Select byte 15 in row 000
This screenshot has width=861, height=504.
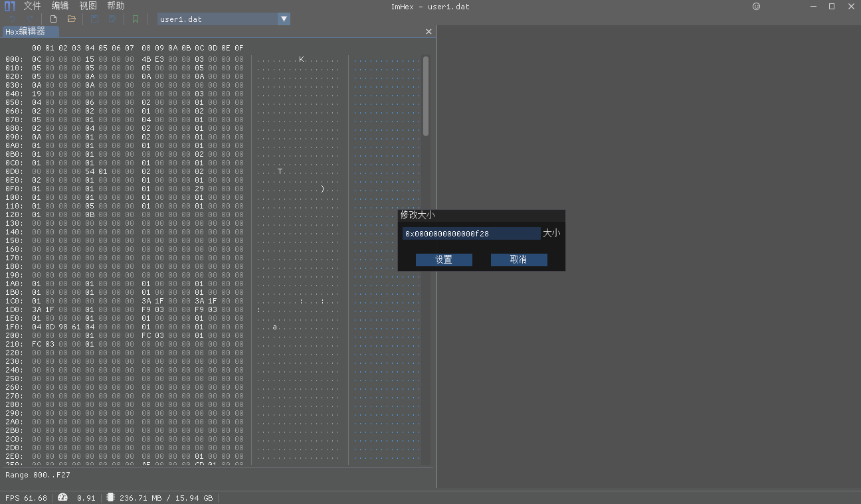(90, 60)
